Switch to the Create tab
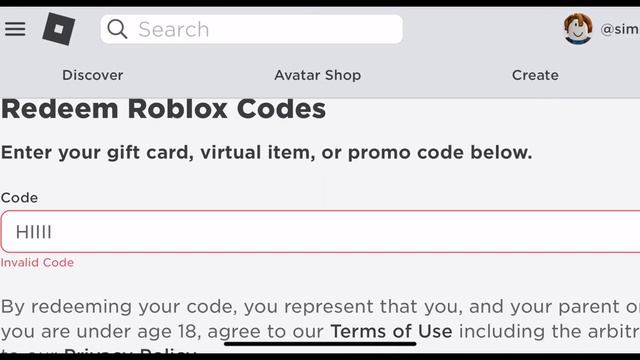Screen dimensions: 640x360 coord(535,75)
